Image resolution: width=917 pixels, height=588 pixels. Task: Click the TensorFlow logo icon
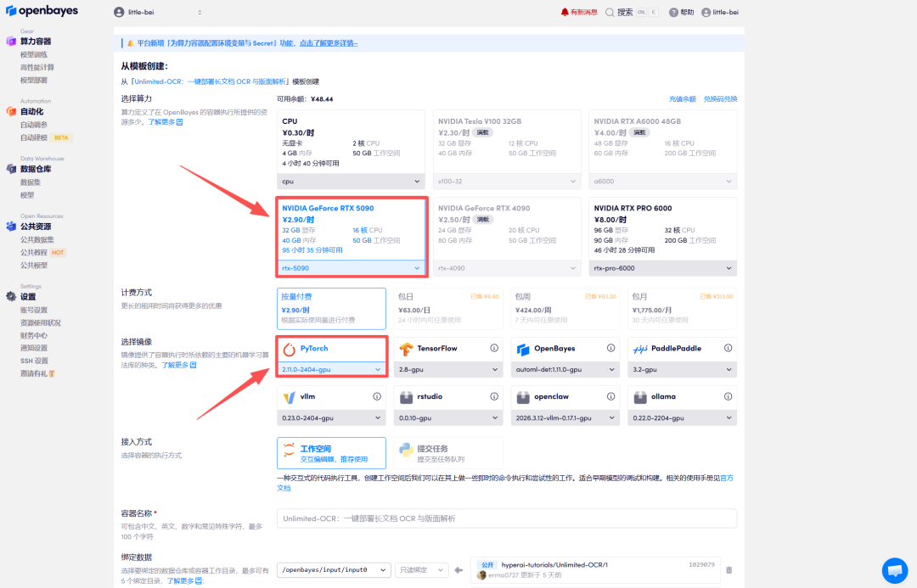(x=406, y=349)
